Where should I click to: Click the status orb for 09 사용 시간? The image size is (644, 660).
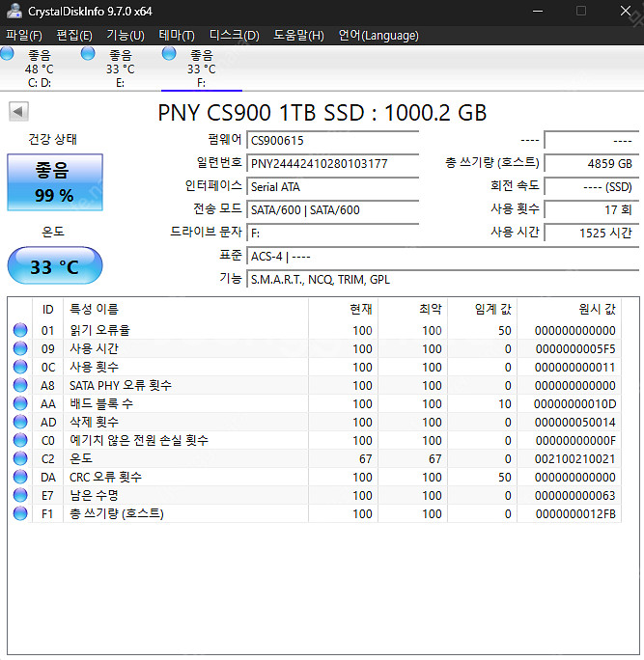[20, 348]
